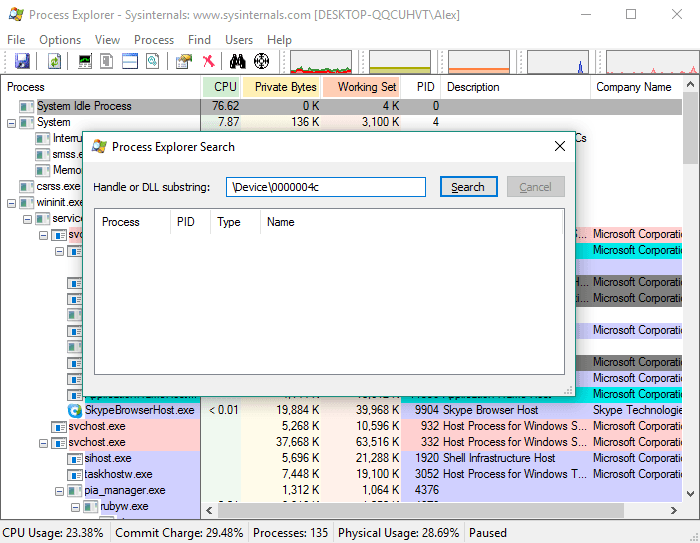Click the binoculars Find Handle icon
The image size is (700, 543).
(x=238, y=61)
